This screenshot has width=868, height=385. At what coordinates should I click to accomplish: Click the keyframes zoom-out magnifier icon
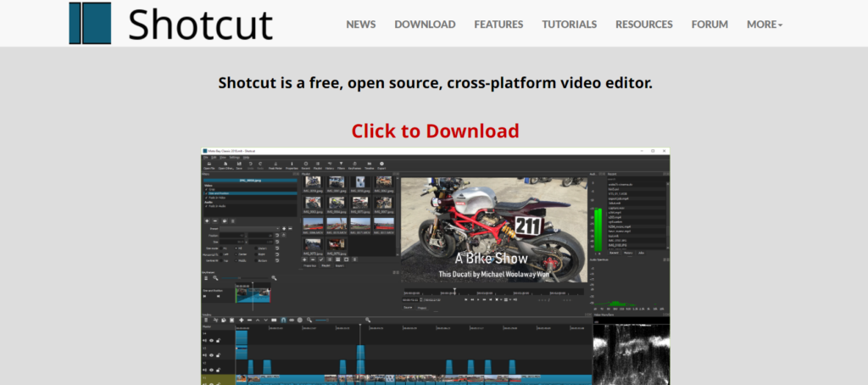click(215, 278)
